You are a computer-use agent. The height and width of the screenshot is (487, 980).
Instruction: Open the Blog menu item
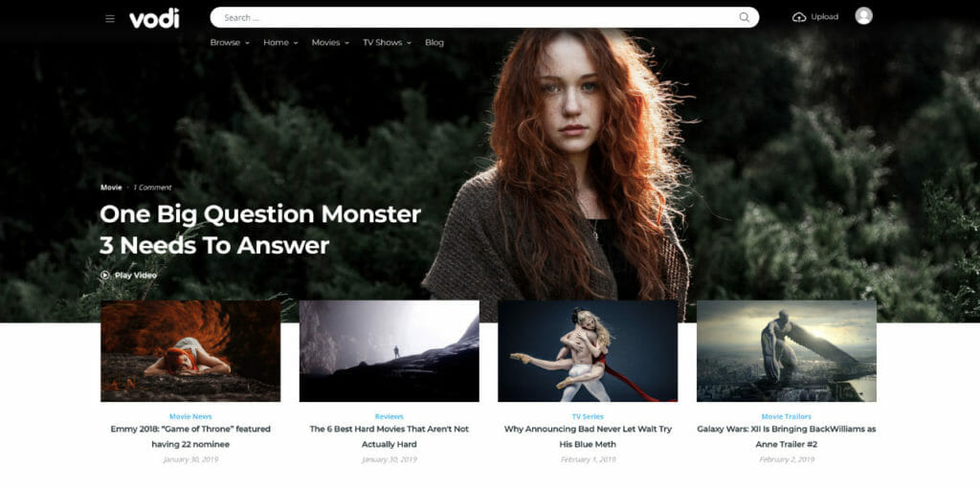[x=434, y=42]
